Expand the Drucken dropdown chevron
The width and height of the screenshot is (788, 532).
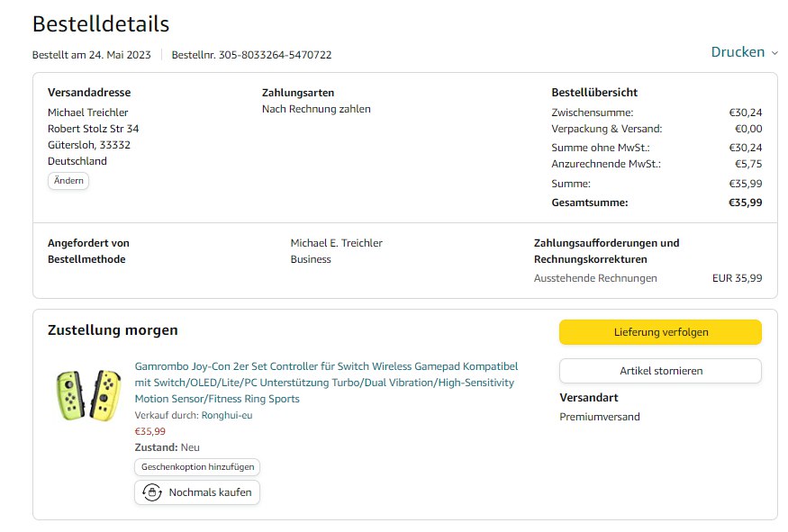(x=775, y=53)
